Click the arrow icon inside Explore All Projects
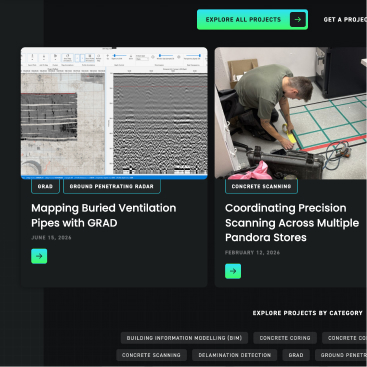 pos(298,20)
